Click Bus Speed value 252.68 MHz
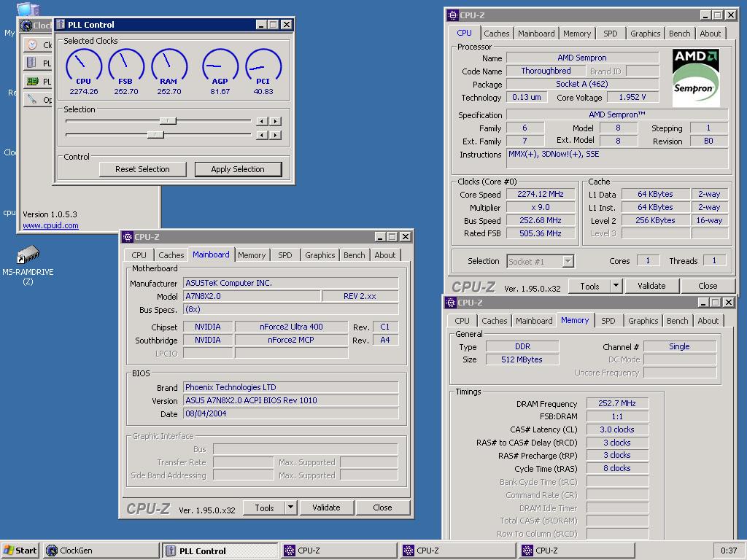This screenshot has width=747, height=560. tap(541, 220)
